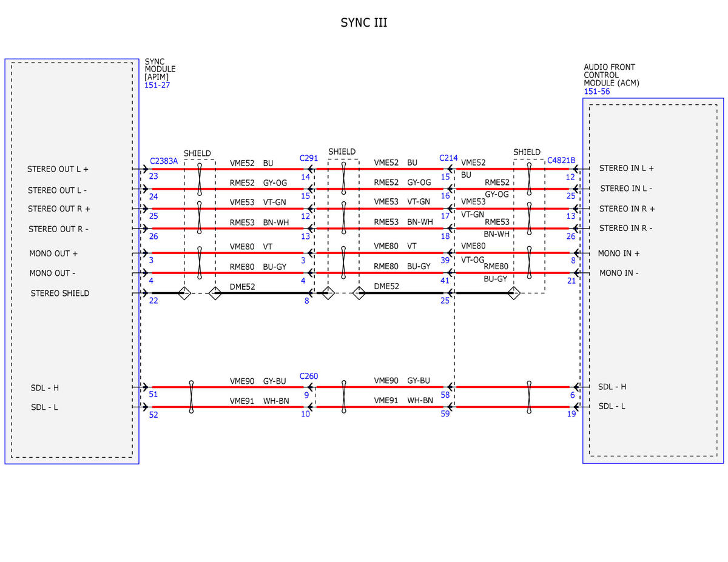This screenshot has width=728, height=562.
Task: Select the STEREO OUT L + signal label
Action: [58, 169]
